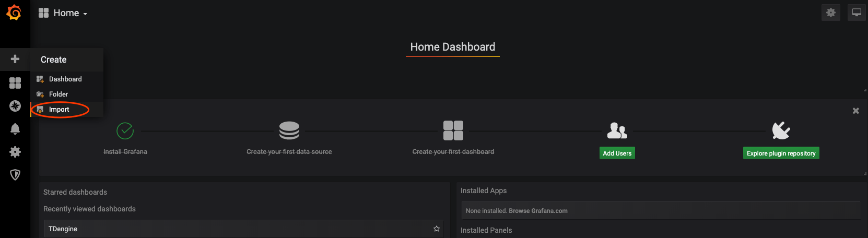868x238 pixels.
Task: Open the Configuration gear icon in sidebar
Action: (15, 152)
